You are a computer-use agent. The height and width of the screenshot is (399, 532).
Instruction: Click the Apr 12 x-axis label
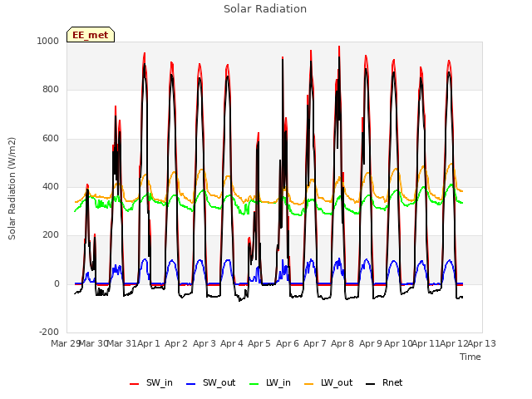point(454,343)
